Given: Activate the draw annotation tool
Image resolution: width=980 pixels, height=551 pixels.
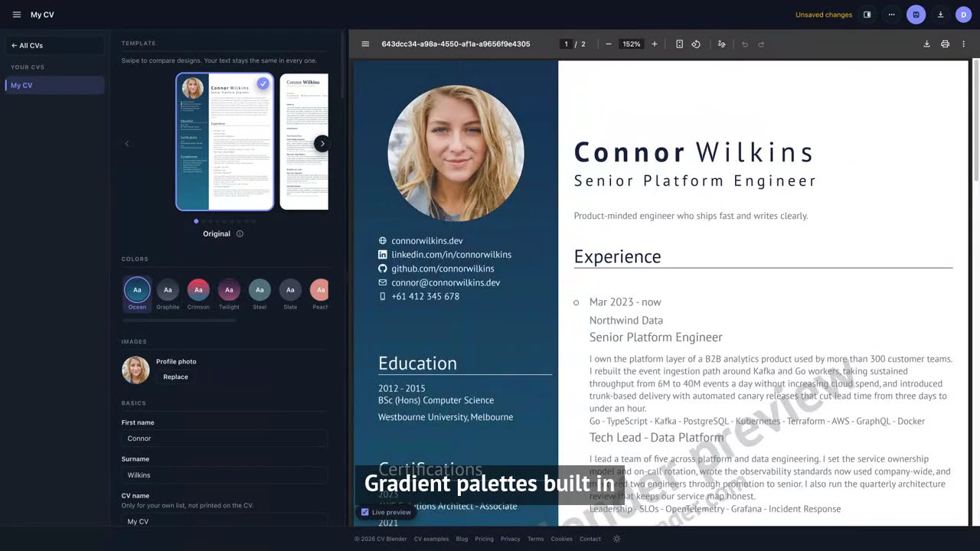Looking at the screenshot, I should tap(721, 44).
